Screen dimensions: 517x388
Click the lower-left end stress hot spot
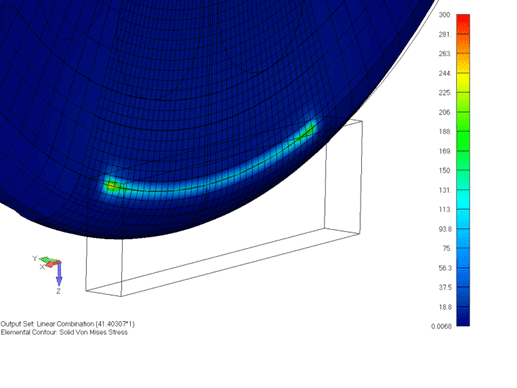[111, 185]
